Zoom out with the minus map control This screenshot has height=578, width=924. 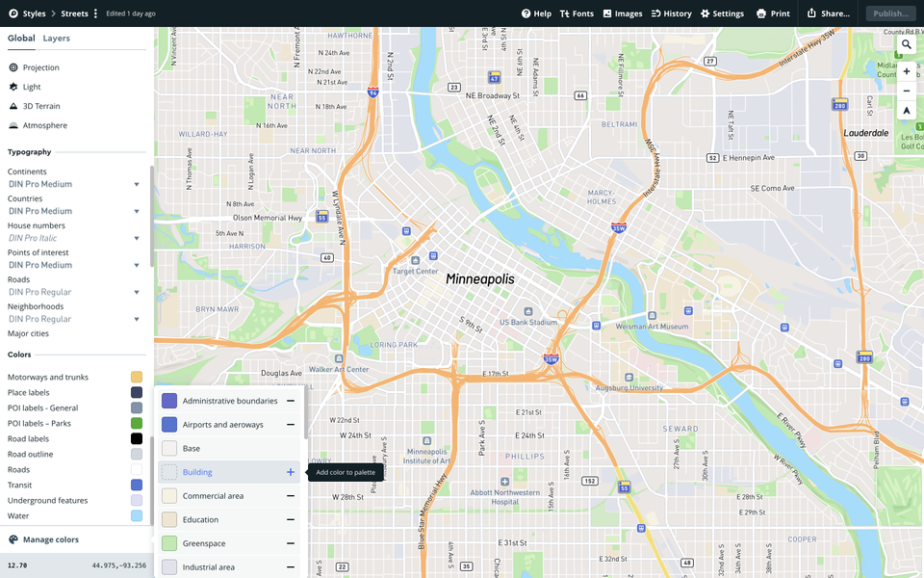pos(906,92)
